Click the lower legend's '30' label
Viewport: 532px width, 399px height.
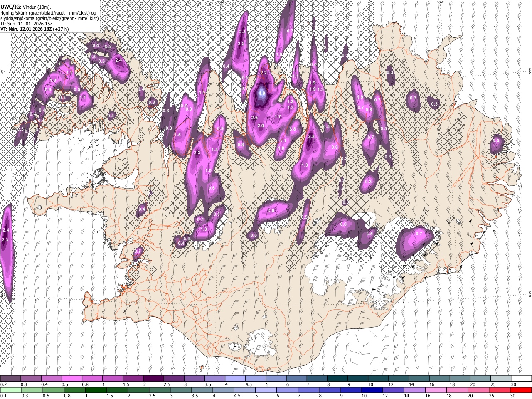point(513,396)
